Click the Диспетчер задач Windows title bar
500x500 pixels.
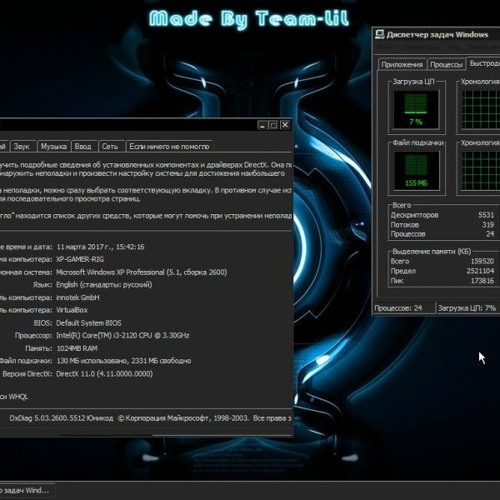point(437,35)
